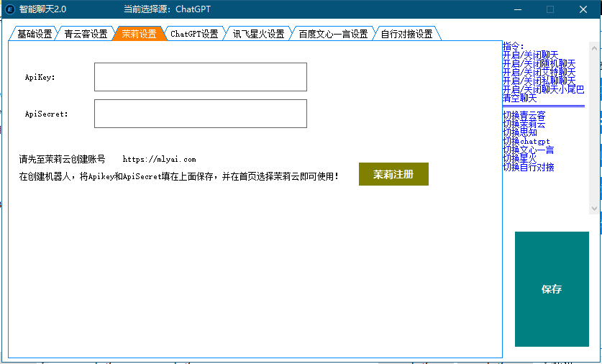Click the ApiKey input field
Viewport: 602px width, 364px height.
[200, 77]
